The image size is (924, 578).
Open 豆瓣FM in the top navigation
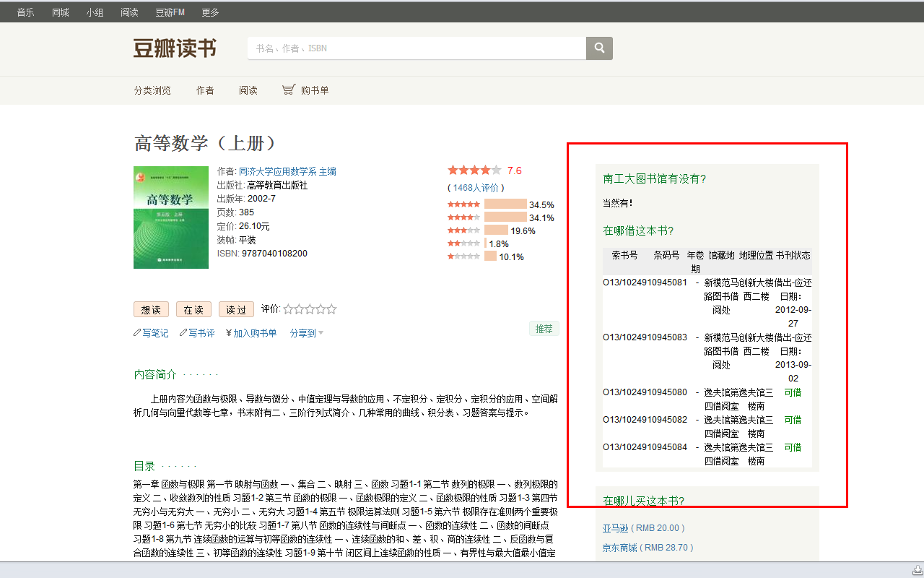tap(170, 12)
